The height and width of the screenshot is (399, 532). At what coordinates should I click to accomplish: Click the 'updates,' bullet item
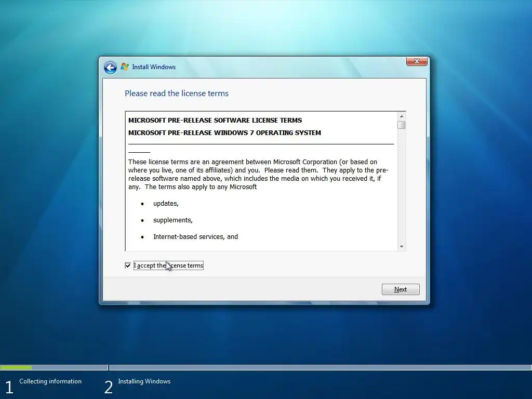[166, 204]
